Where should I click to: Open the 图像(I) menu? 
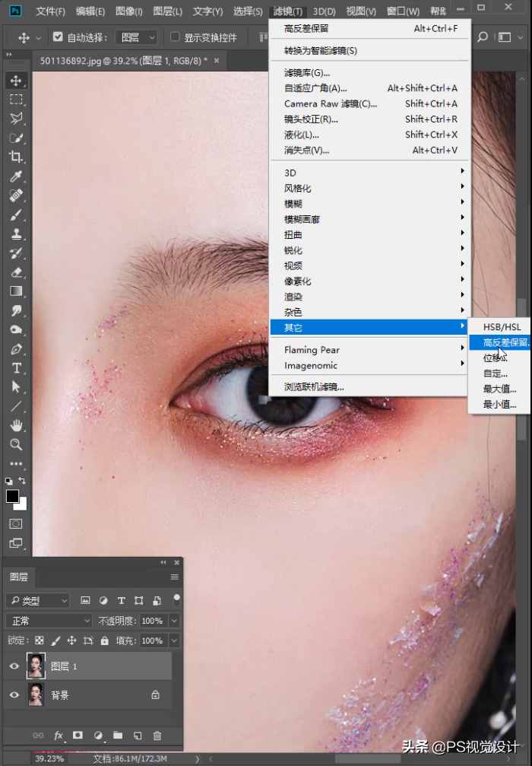tap(129, 11)
